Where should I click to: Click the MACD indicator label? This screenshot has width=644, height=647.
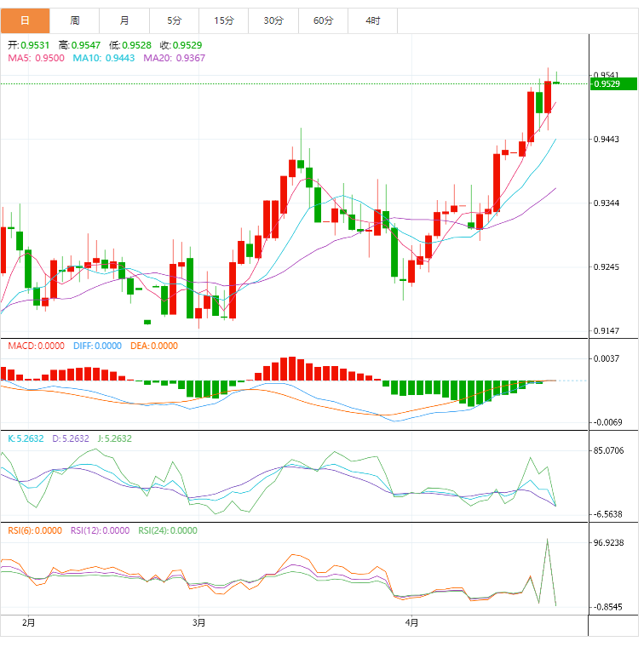tap(36, 346)
